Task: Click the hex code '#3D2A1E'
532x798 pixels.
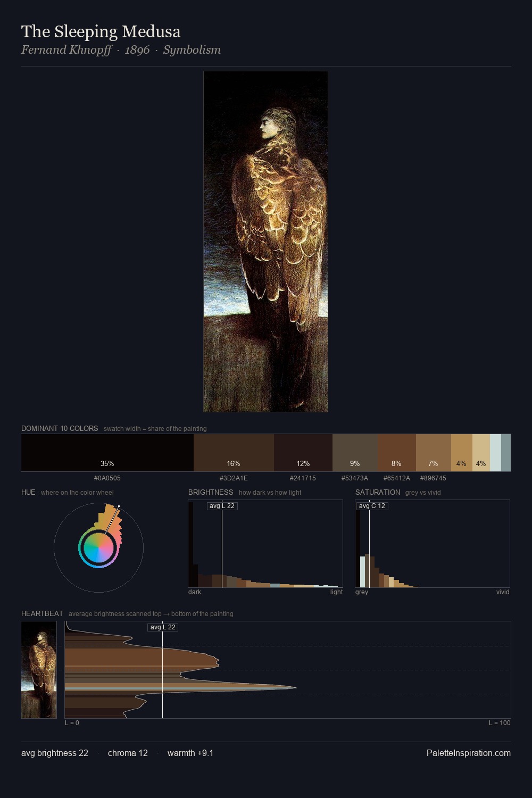Action: tap(234, 478)
